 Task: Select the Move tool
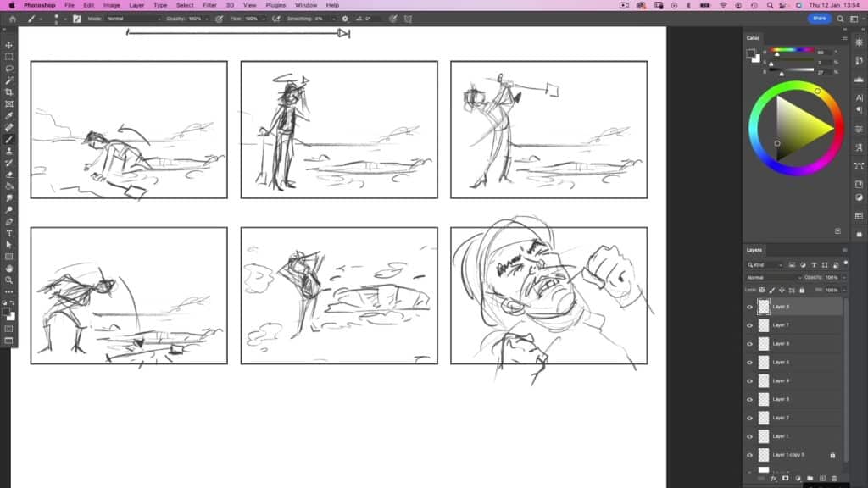[9, 45]
